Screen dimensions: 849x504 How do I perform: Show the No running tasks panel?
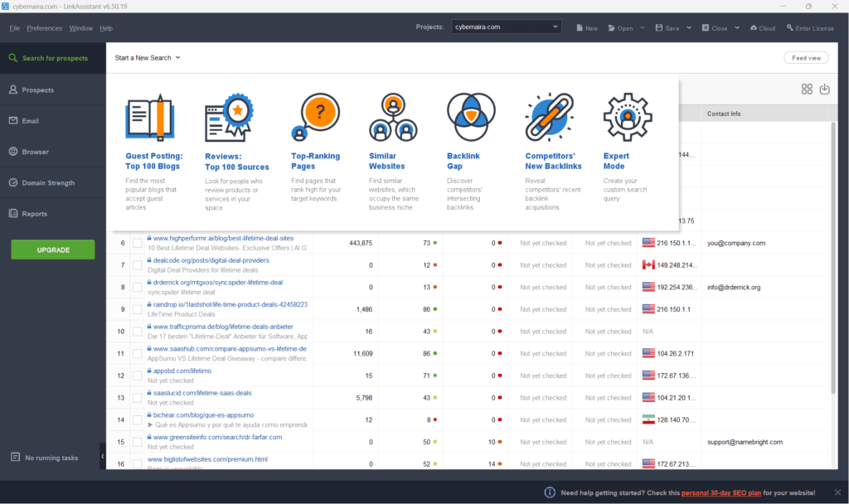pos(45,458)
